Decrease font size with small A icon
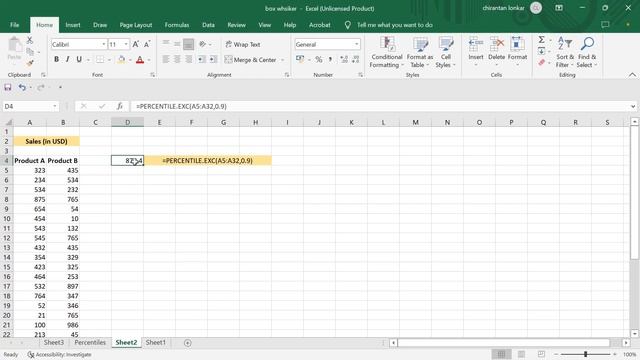 [x=147, y=44]
